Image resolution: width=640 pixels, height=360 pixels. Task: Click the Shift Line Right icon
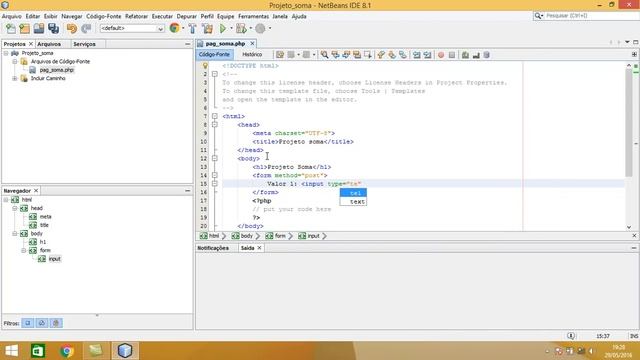427,55
